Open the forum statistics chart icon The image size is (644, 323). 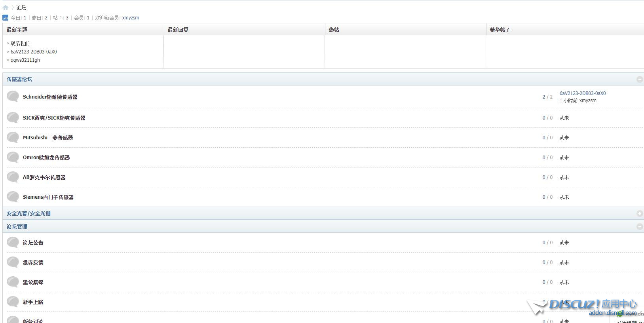[x=5, y=17]
